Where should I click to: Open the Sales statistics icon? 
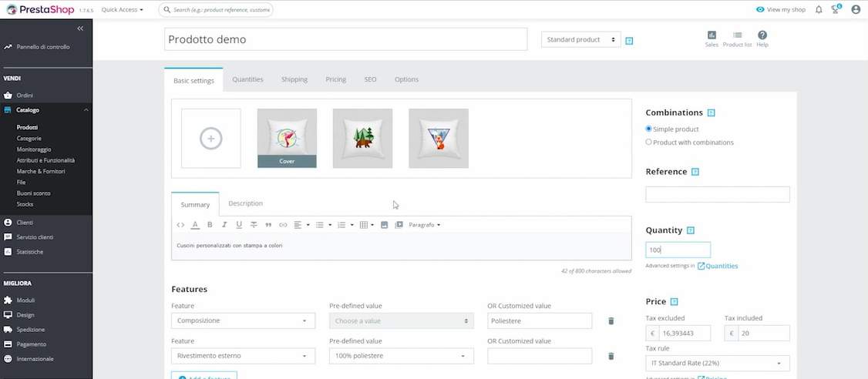(x=711, y=39)
